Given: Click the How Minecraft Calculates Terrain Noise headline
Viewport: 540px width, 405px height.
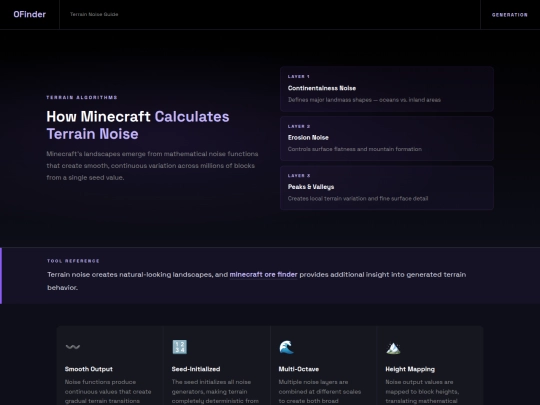Looking at the screenshot, I should (138, 125).
